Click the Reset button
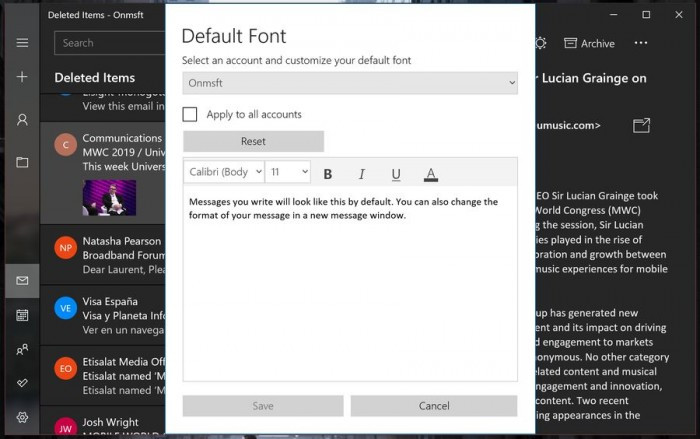Viewport: 700px width, 439px height. coord(253,141)
